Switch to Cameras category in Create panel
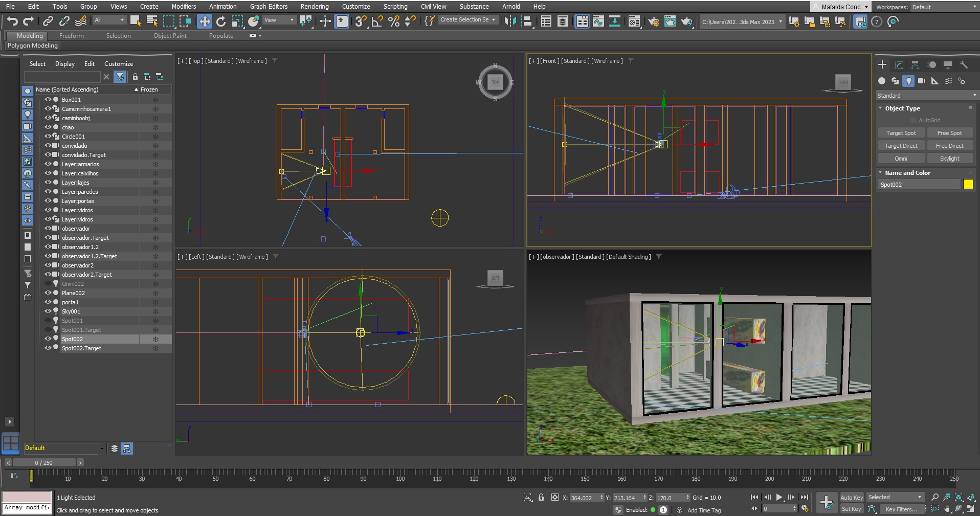The height and width of the screenshot is (516, 980). pos(922,81)
